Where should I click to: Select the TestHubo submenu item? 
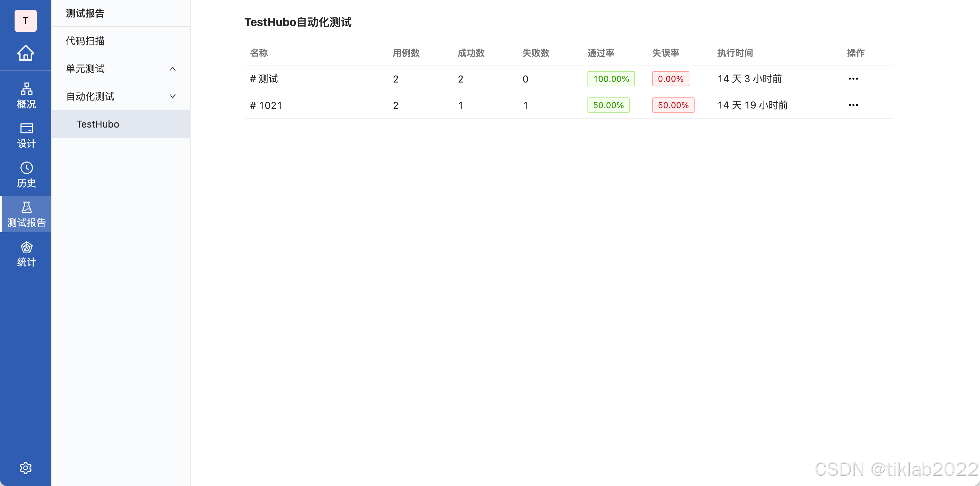coord(121,124)
